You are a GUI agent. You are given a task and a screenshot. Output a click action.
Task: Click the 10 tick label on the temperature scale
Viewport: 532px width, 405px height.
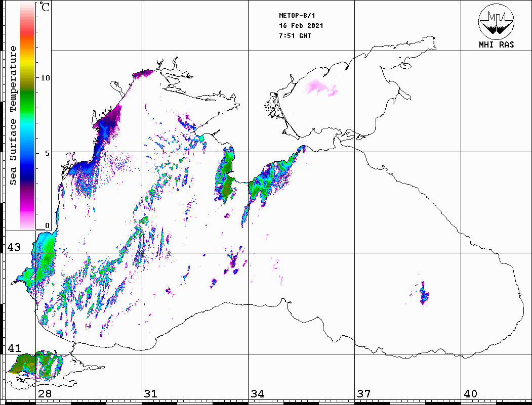pyautogui.click(x=45, y=78)
